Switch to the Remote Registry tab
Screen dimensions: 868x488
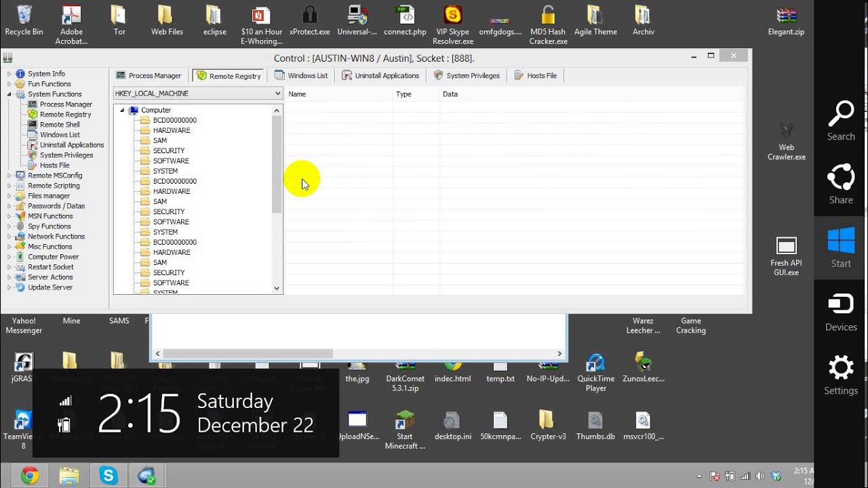coord(229,76)
